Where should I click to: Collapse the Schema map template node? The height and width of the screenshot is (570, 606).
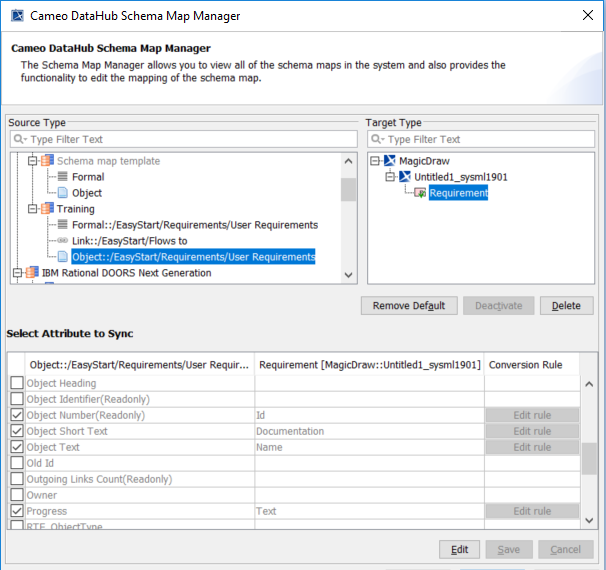(x=32, y=161)
